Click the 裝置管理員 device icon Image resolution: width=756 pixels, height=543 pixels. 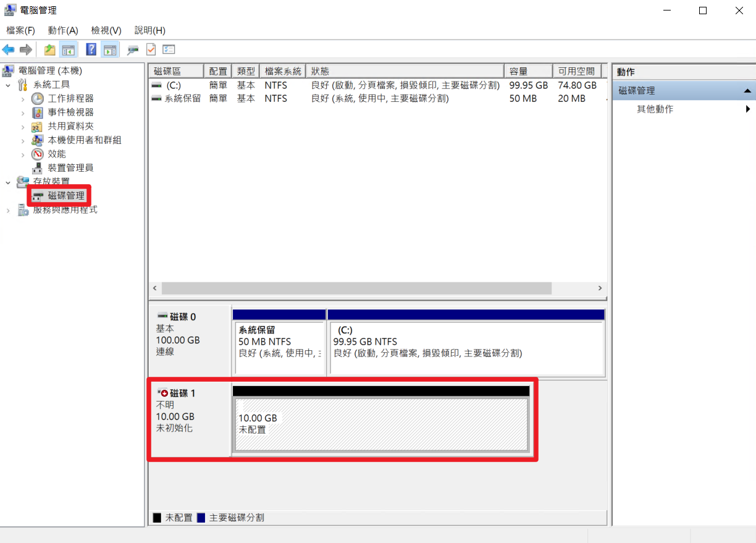pyautogui.click(x=38, y=168)
